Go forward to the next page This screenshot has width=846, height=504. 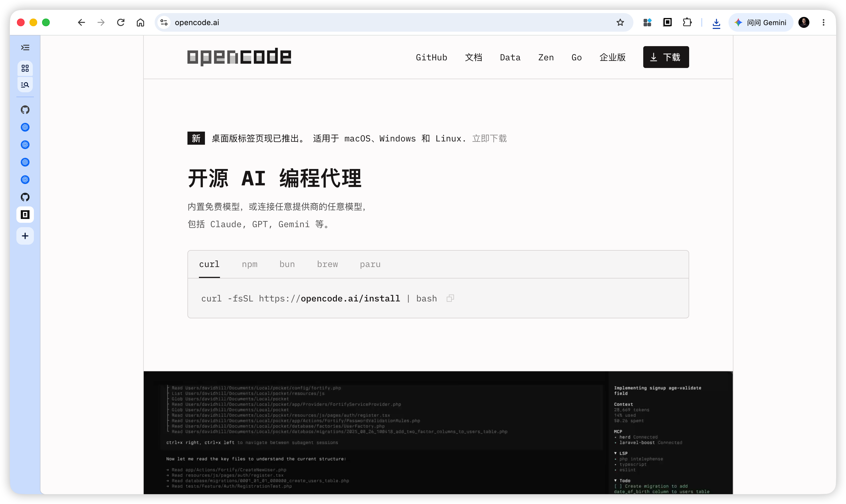coord(101,22)
